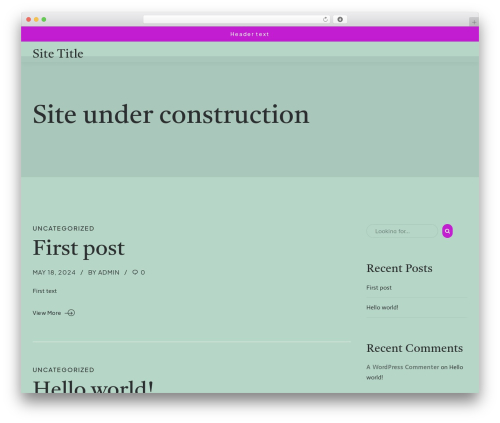Focus the 'Looking for...' search field
Viewport: 500px width, 423px height.
click(x=402, y=231)
